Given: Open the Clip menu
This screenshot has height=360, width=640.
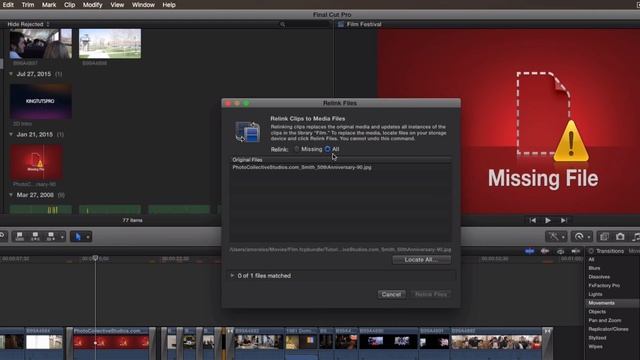Looking at the screenshot, I should (69, 5).
